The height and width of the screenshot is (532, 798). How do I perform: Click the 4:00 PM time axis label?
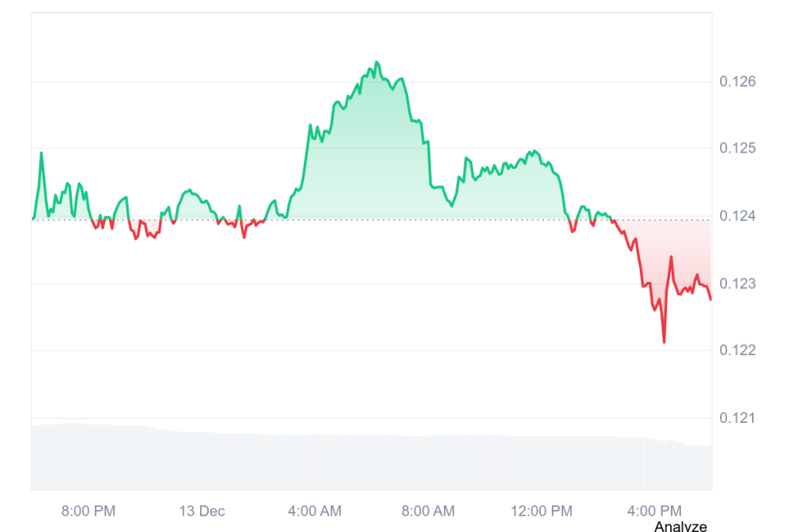[654, 511]
